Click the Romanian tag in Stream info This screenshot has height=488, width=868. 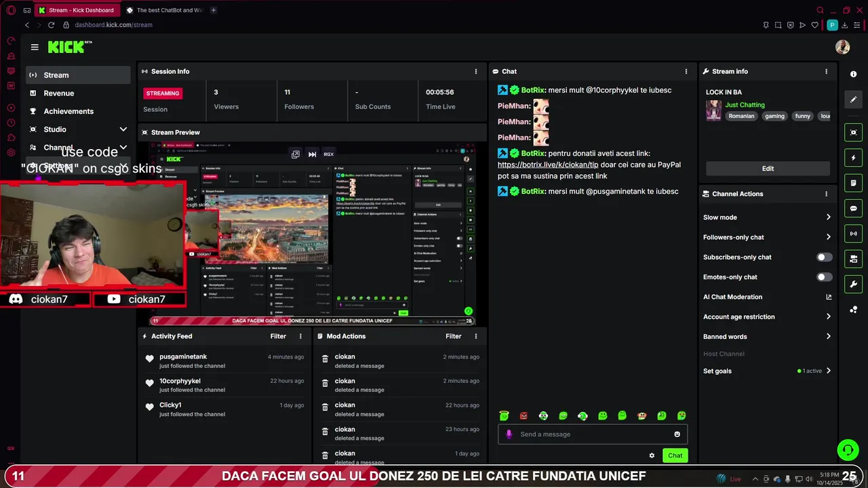[741, 116]
